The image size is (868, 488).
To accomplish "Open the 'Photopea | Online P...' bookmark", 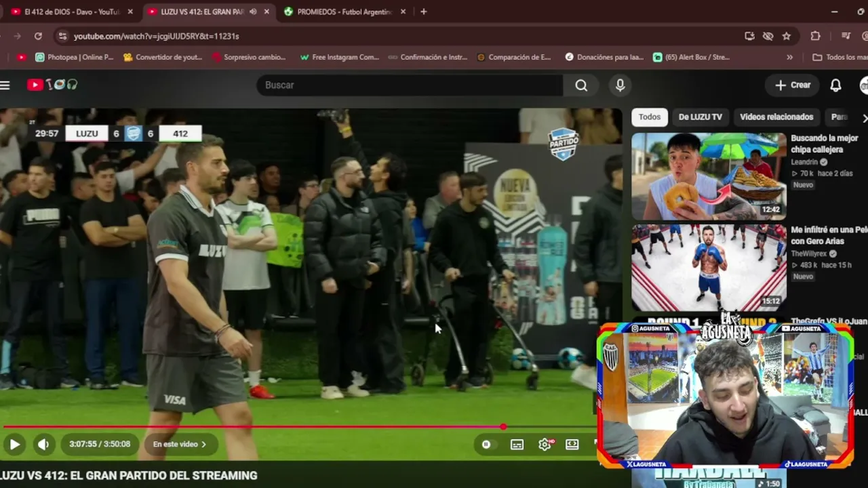I will point(74,58).
